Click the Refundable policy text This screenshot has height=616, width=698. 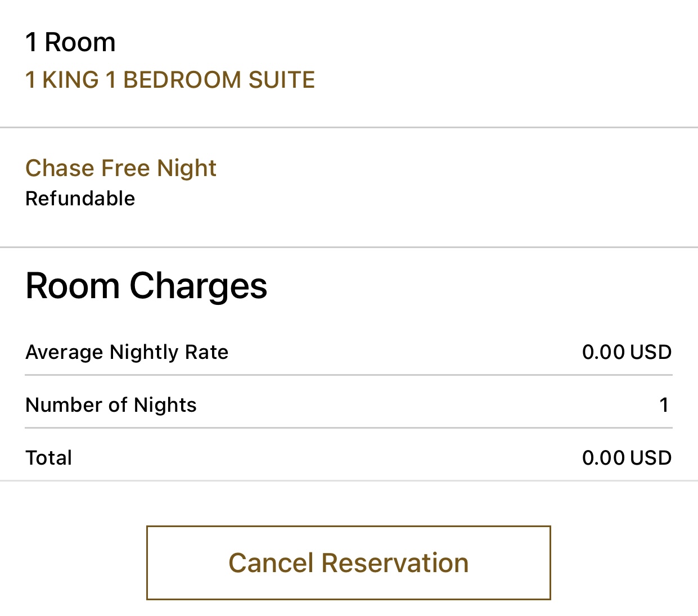80,199
